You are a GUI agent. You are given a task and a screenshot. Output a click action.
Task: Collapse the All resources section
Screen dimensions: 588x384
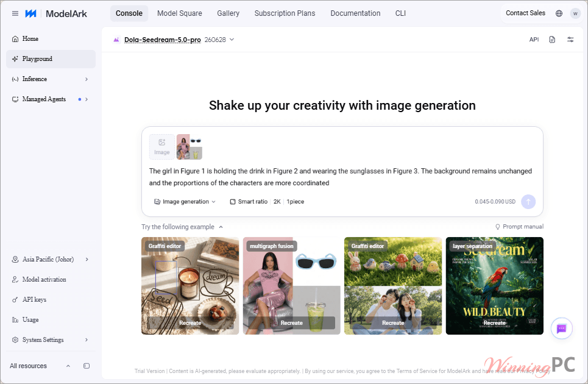tap(68, 366)
